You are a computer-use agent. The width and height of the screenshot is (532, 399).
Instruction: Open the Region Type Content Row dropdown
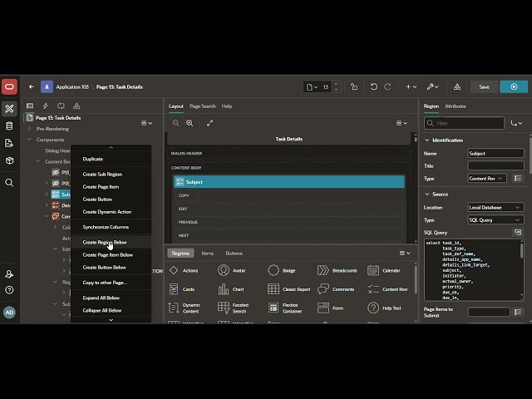(487, 179)
